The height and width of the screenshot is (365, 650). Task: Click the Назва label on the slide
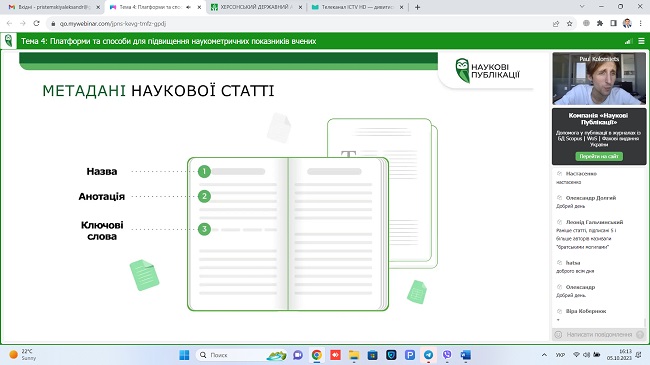[x=102, y=171]
